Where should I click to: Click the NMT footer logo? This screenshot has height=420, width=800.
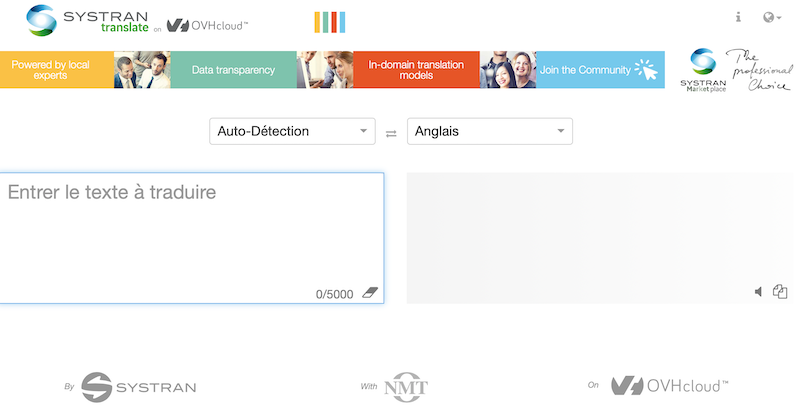(405, 387)
